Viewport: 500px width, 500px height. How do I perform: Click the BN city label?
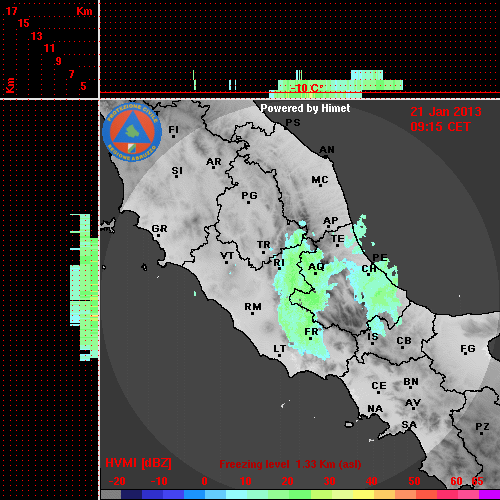(411, 382)
